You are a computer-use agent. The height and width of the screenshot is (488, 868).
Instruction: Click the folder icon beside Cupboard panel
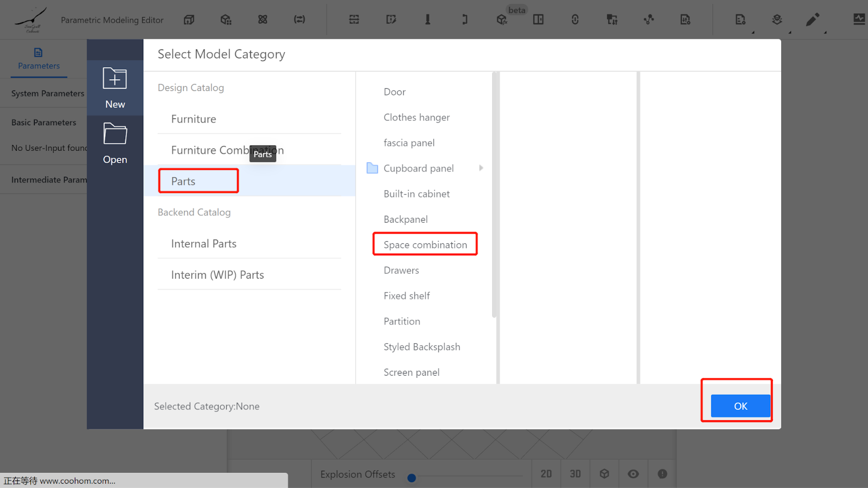pyautogui.click(x=372, y=168)
